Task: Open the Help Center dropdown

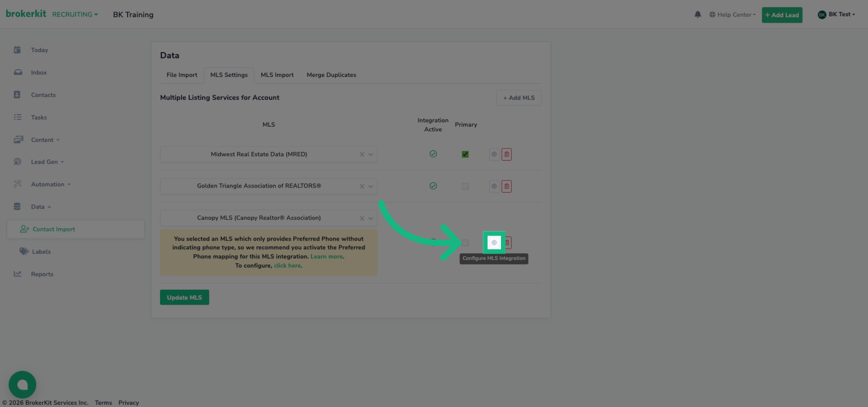Action: tap(732, 14)
